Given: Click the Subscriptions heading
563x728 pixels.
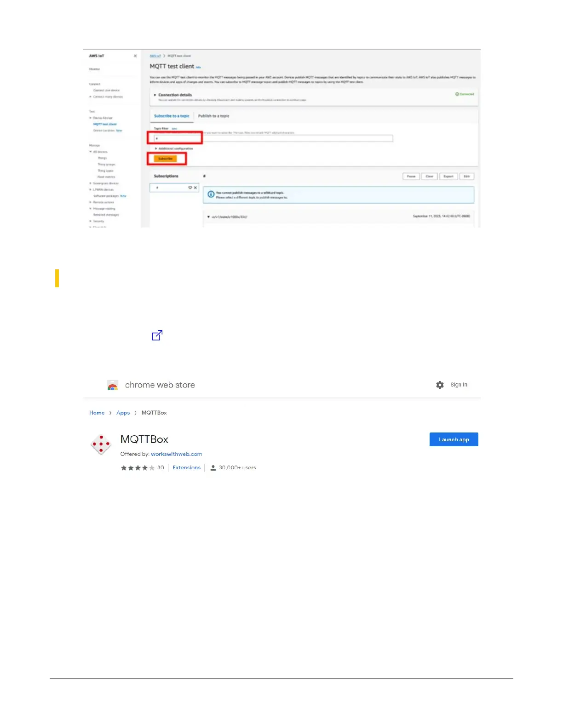Looking at the screenshot, I should [166, 176].
